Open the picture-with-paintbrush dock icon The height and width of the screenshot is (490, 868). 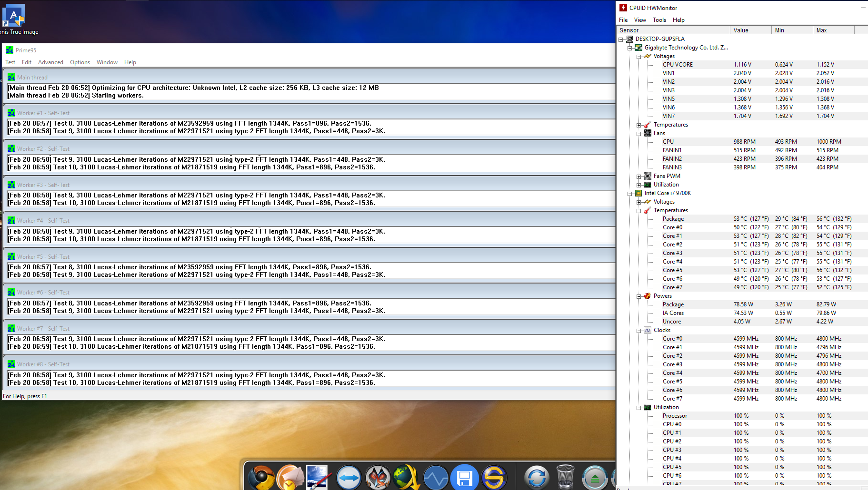(318, 477)
